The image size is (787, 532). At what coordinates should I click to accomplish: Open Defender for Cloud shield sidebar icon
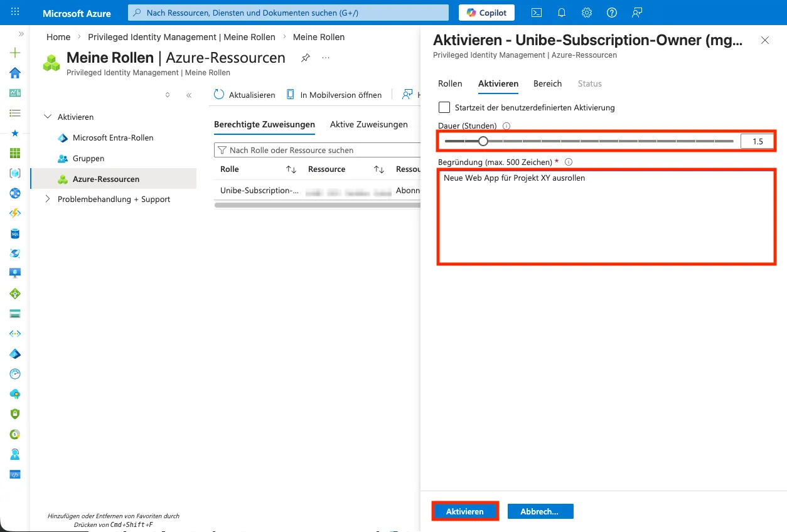click(15, 414)
